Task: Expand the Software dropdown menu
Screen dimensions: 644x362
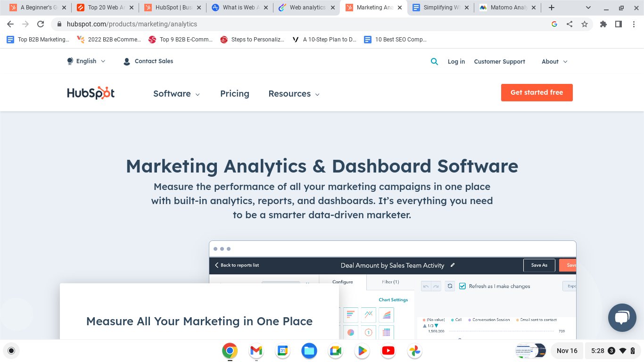Action: [176, 93]
